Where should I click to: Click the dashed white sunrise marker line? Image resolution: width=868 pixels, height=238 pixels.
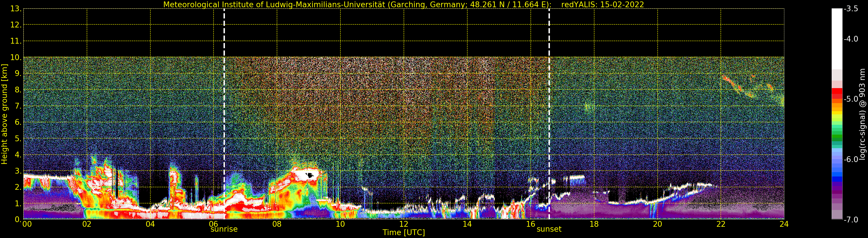pos(224,114)
